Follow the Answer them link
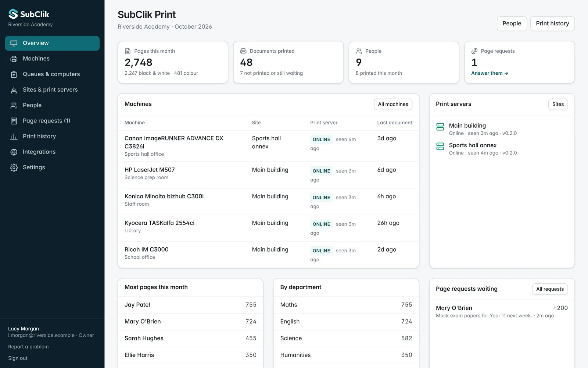Viewport: 588px width, 368px height. tap(490, 73)
